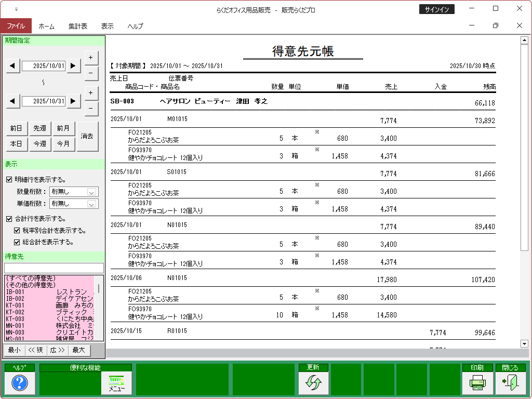Uncheck 明細行を表示する checkbox
The height and width of the screenshot is (399, 532).
tap(9, 180)
